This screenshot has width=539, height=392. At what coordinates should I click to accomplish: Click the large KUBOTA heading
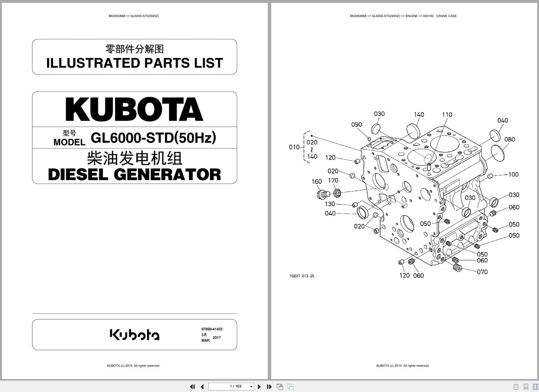pos(134,109)
